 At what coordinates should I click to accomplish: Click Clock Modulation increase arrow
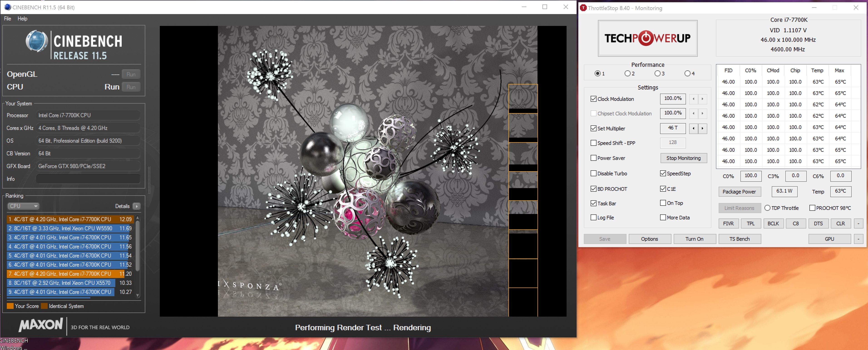(702, 99)
